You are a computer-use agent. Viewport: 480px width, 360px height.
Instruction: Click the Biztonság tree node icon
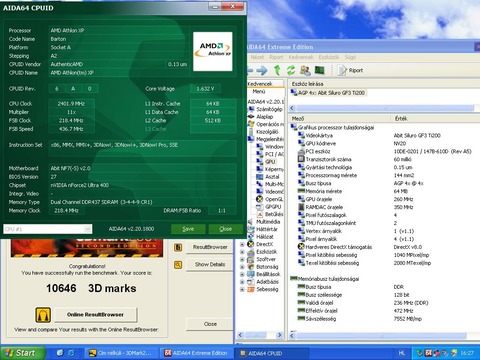tap(251, 267)
